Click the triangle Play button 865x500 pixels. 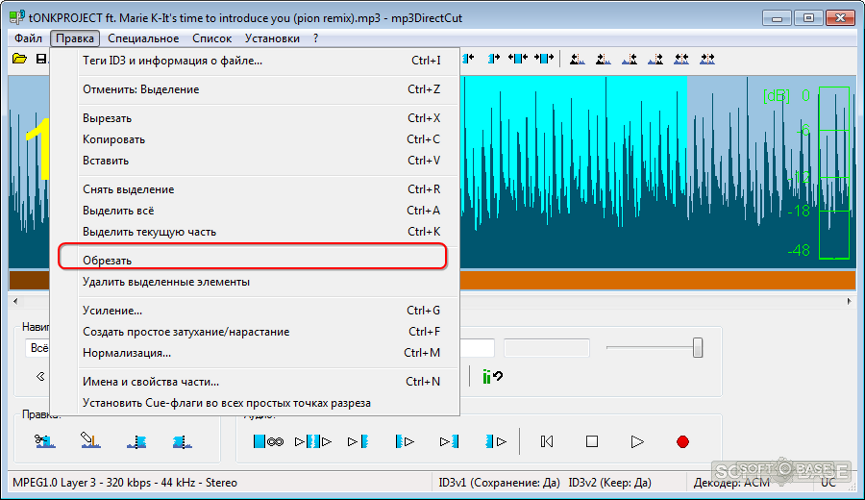(x=637, y=442)
